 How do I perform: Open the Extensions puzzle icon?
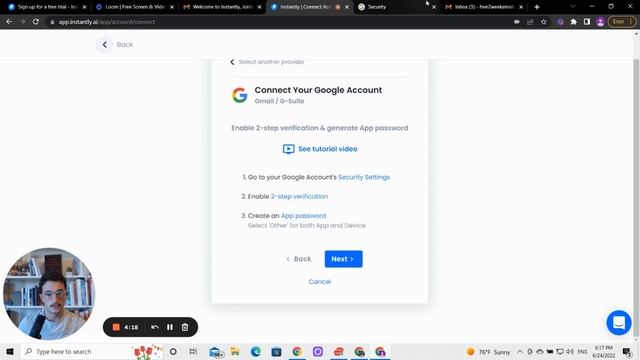click(573, 22)
